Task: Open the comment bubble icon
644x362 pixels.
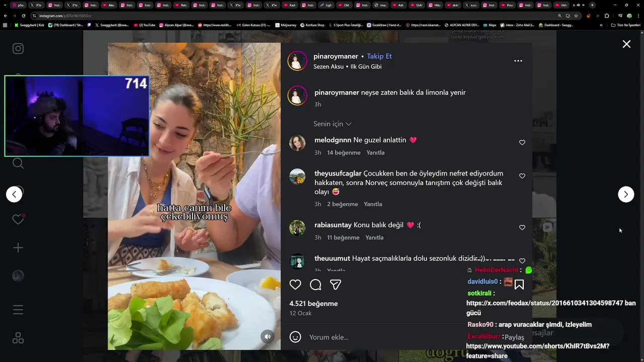Action: (x=315, y=285)
